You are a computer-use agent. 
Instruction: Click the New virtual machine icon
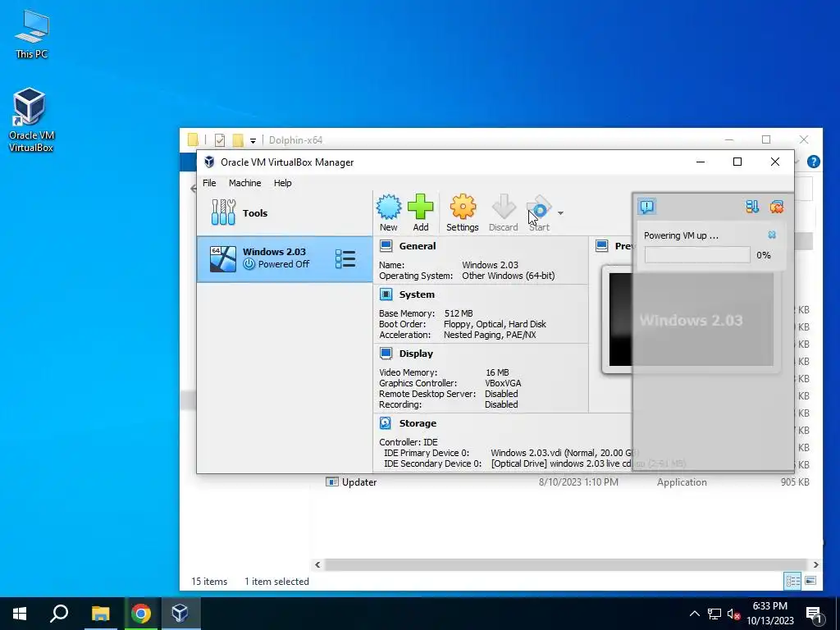click(x=388, y=207)
